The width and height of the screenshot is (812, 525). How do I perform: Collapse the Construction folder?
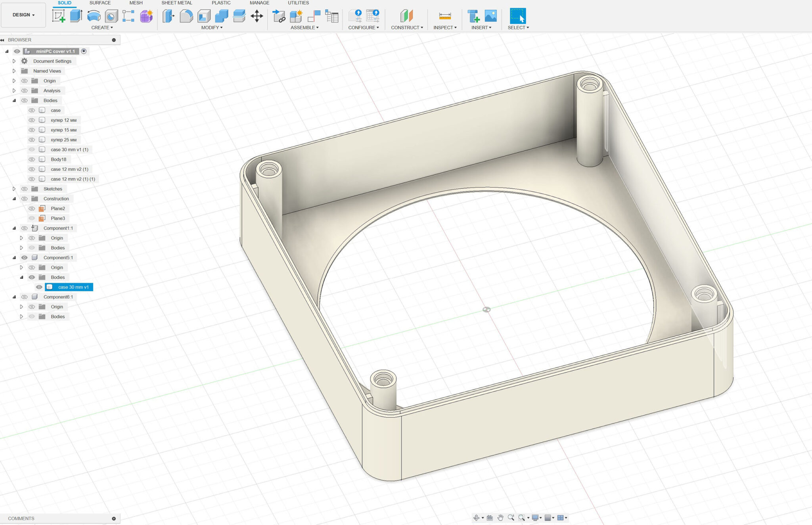14,199
